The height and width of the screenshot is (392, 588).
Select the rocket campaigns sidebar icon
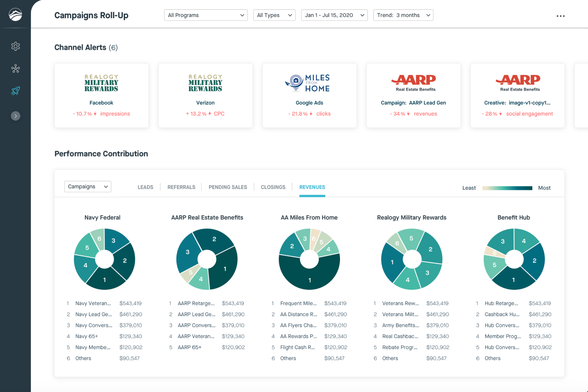[x=15, y=91]
